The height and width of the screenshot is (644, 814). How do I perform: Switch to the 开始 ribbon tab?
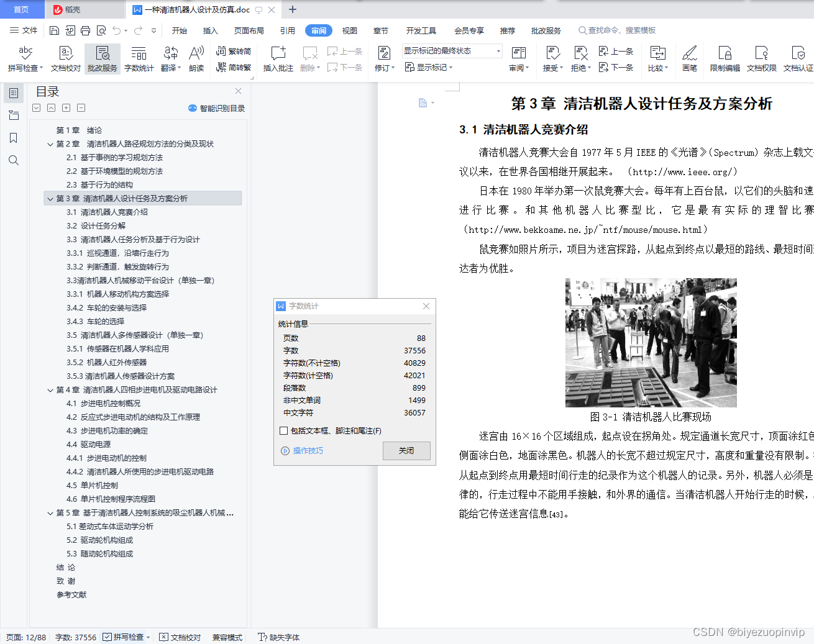click(x=180, y=30)
